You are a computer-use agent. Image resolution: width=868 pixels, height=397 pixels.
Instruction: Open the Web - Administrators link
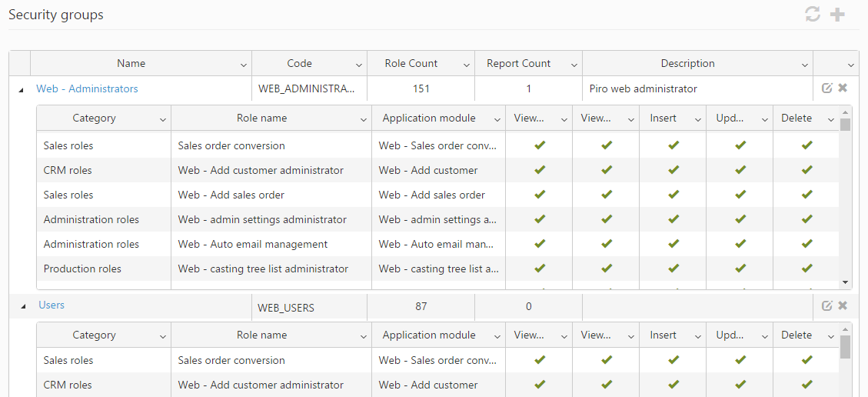[x=87, y=88]
